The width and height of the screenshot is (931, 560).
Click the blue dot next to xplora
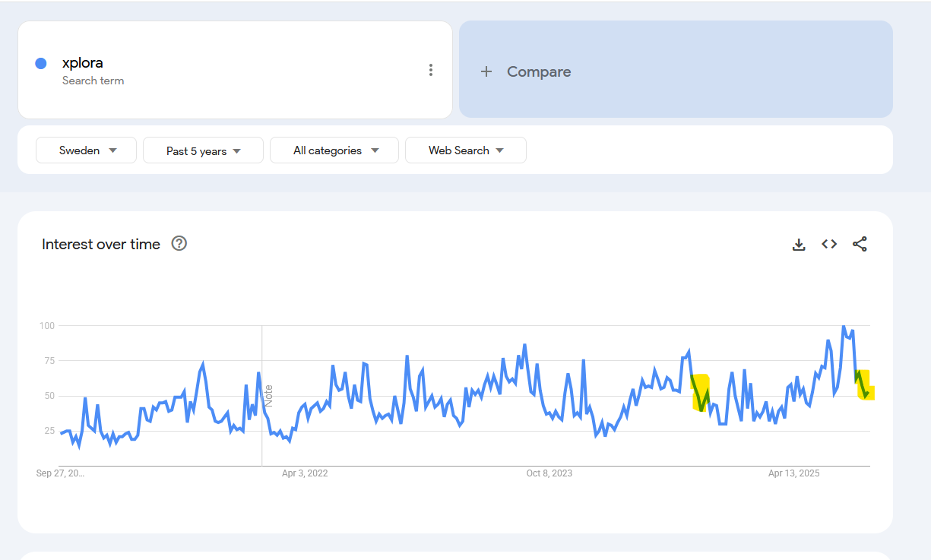pos(41,64)
